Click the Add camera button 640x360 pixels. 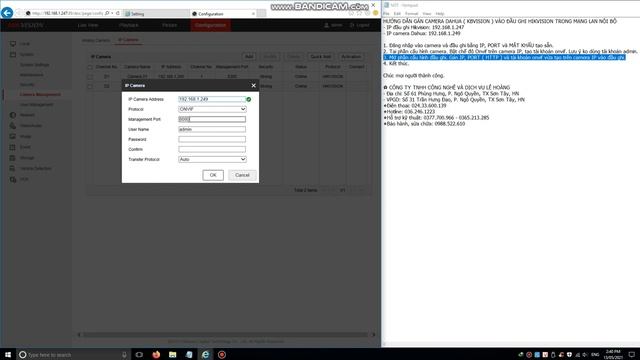click(249, 57)
